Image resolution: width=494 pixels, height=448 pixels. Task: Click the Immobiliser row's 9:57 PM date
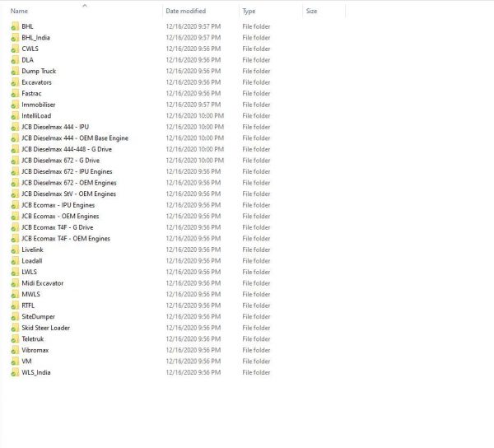pyautogui.click(x=193, y=105)
